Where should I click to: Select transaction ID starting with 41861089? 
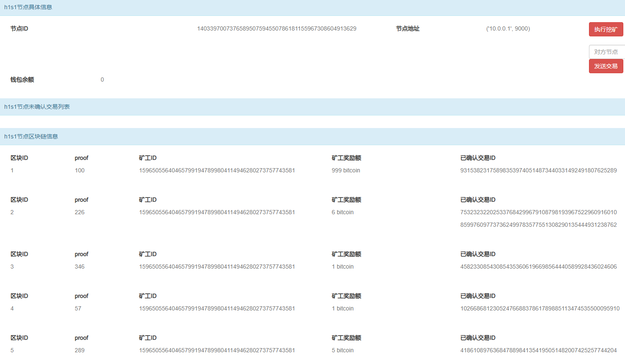(539, 350)
